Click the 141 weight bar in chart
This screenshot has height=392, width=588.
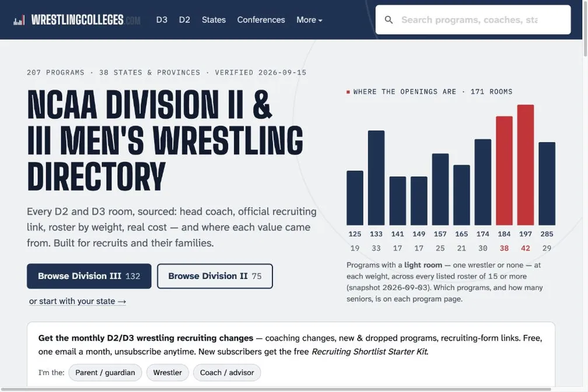[x=397, y=201]
